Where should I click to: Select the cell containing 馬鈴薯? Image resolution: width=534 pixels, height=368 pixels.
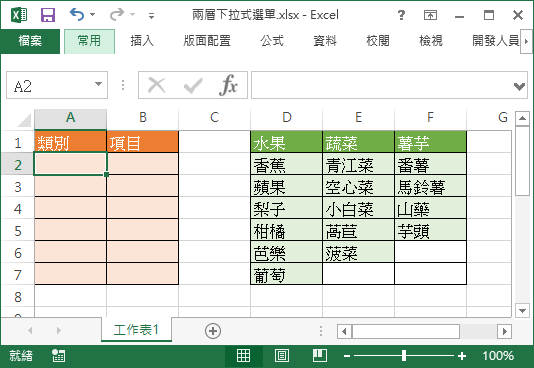(x=430, y=186)
